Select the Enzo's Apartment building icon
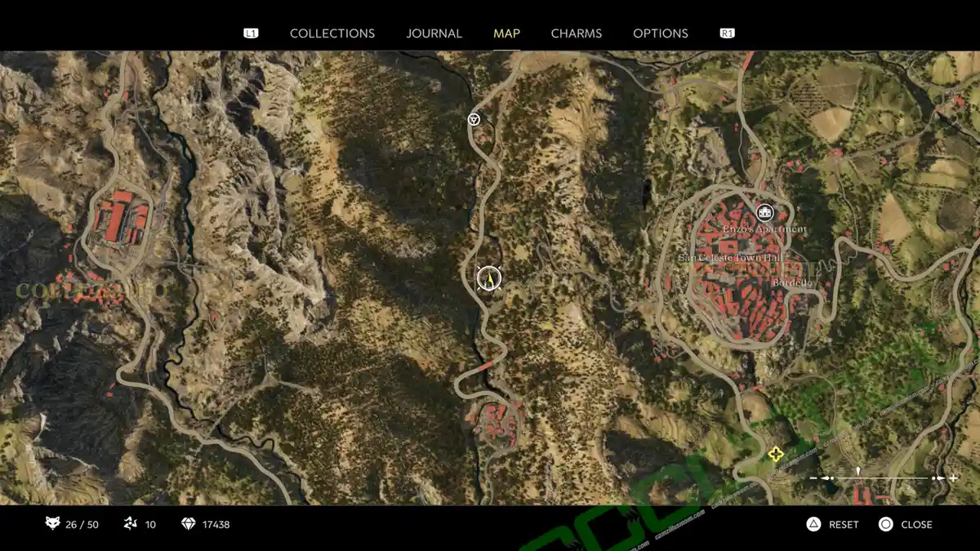Viewport: 980px width, 551px height. 764,213
